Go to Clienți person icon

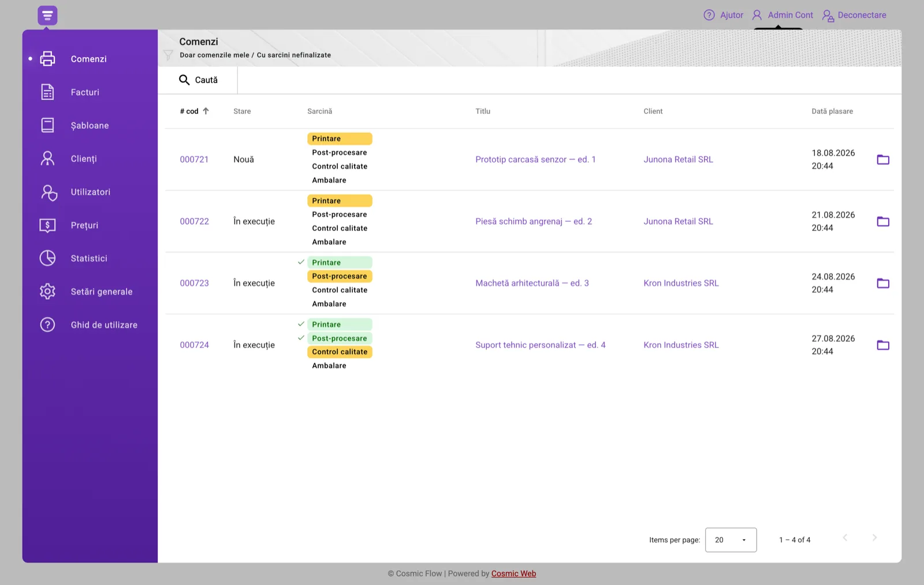click(x=47, y=158)
